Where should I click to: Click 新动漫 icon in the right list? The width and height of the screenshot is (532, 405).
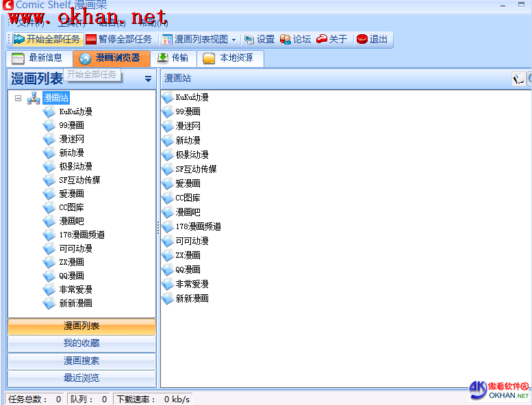pyautogui.click(x=167, y=140)
